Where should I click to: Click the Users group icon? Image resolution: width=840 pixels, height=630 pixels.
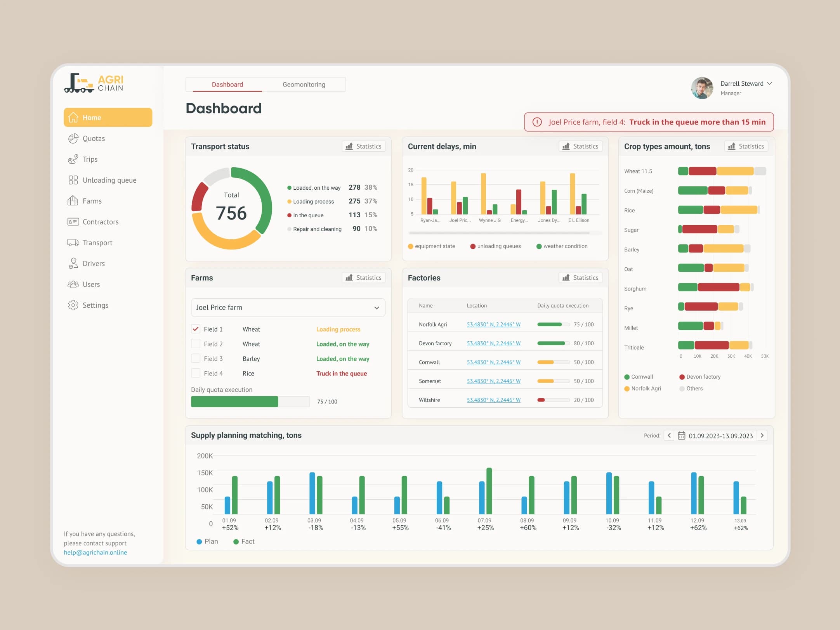click(x=73, y=284)
